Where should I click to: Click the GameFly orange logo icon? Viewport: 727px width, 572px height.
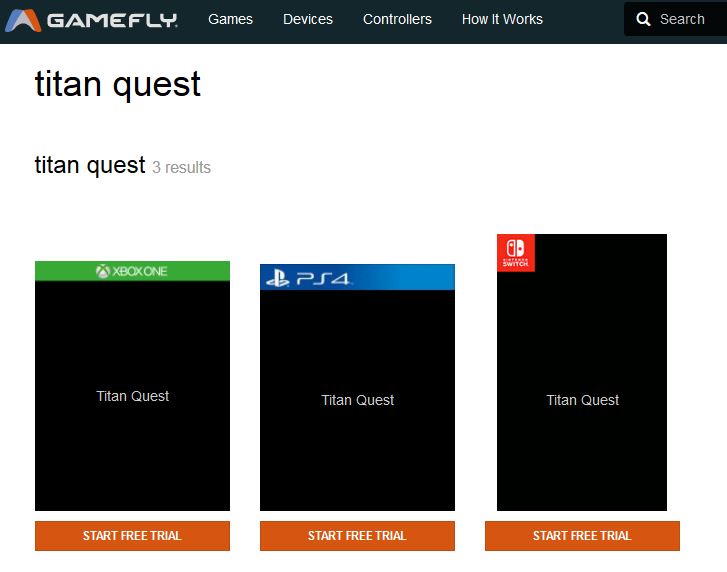[23, 20]
